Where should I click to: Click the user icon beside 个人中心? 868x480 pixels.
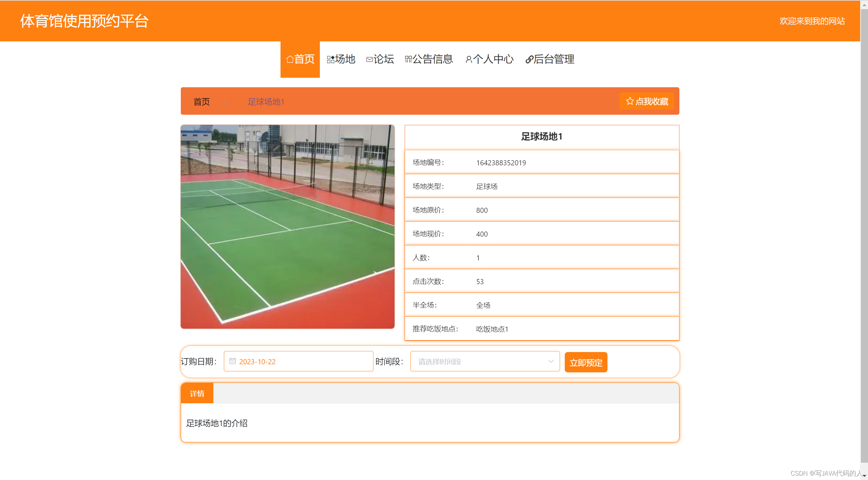coord(468,59)
